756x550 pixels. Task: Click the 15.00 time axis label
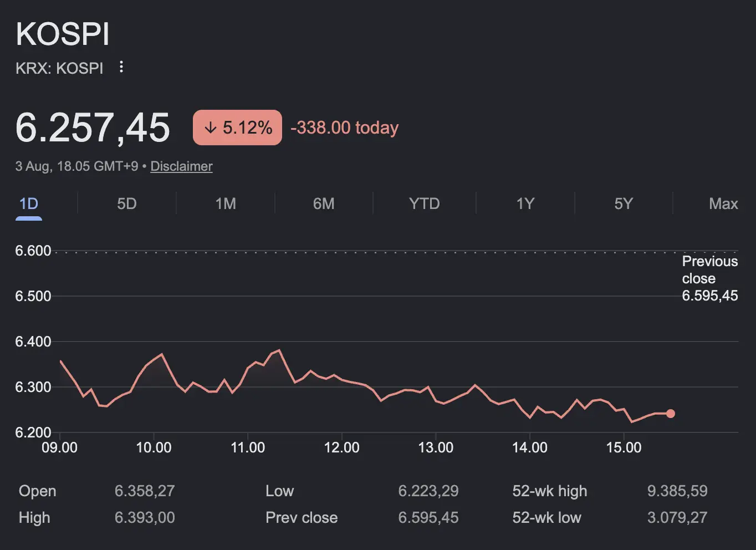point(624,447)
